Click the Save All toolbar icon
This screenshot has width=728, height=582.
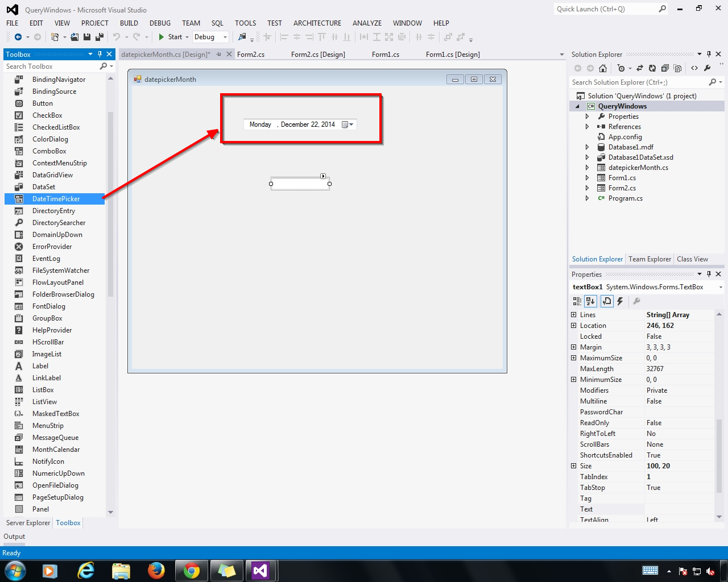pos(99,37)
